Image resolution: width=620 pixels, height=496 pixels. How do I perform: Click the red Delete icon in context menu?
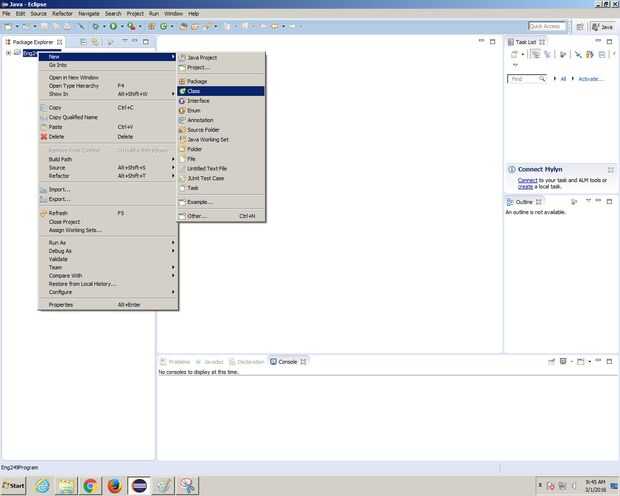[x=43, y=136]
